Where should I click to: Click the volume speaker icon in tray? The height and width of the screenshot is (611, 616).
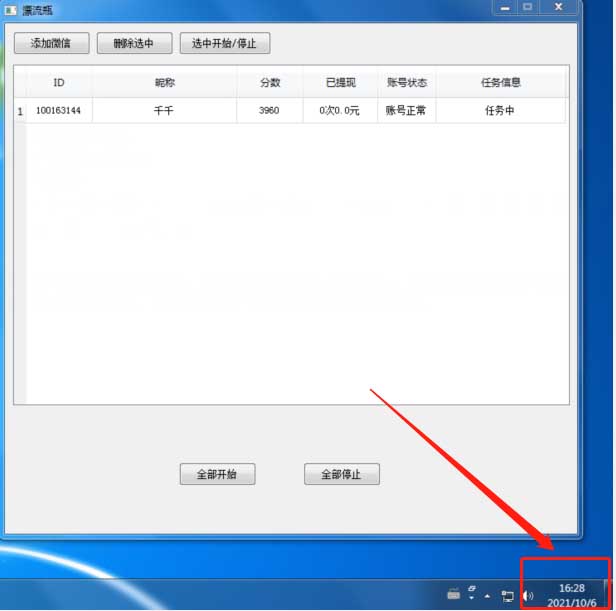528,596
